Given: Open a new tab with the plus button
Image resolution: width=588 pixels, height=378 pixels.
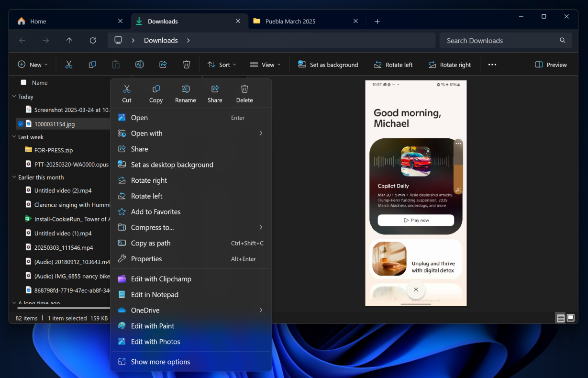Looking at the screenshot, I should coord(377,21).
